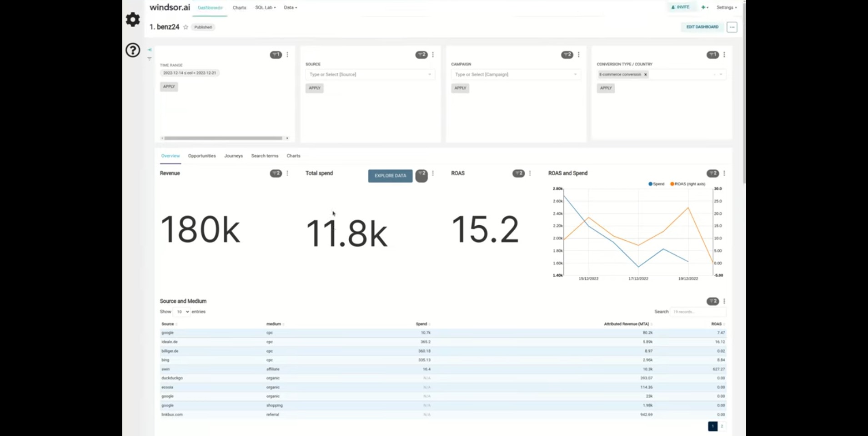The image size is (868, 436).
Task: Favorite the benz24 dashboard with the star
Action: point(186,27)
